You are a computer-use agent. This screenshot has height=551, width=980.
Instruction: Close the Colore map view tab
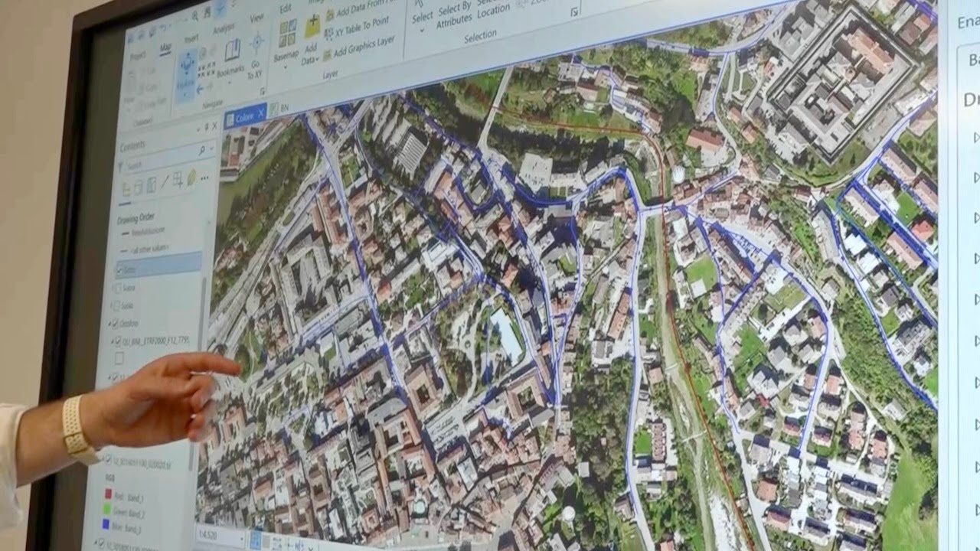(260, 113)
